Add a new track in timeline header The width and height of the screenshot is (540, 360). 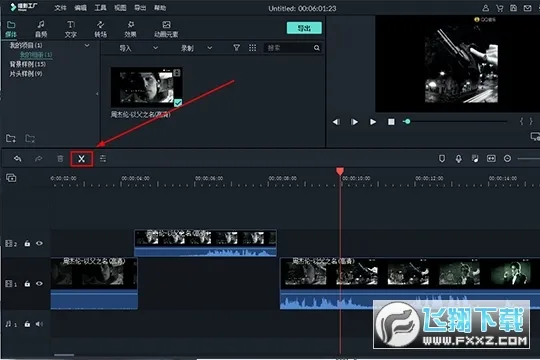[11, 178]
